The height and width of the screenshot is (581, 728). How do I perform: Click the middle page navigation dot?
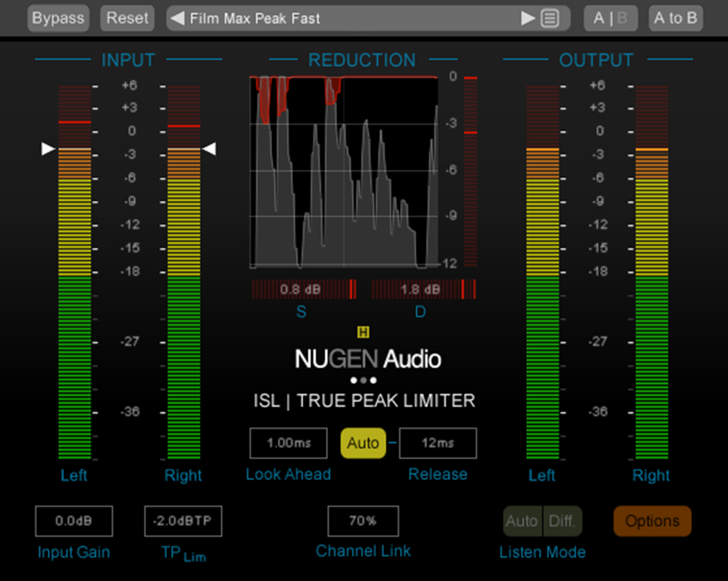pos(363,381)
